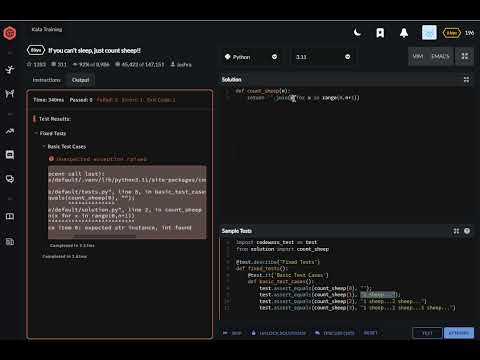
Task: Enable VIM key bindings
Action: point(418,56)
